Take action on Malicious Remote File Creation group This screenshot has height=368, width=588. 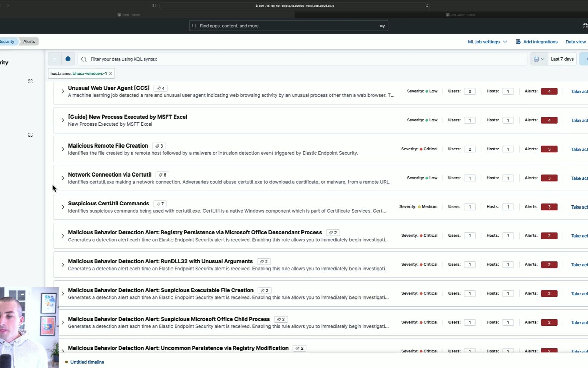coord(579,149)
